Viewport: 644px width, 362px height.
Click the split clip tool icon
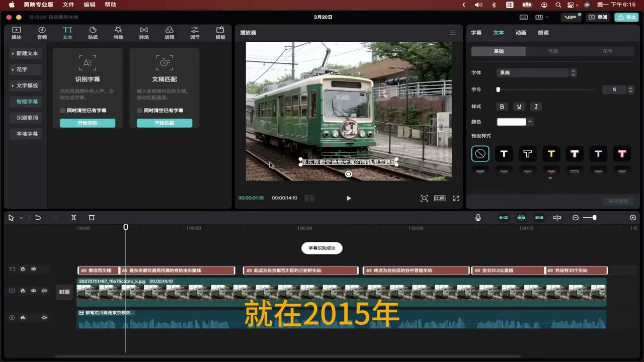pyautogui.click(x=74, y=218)
